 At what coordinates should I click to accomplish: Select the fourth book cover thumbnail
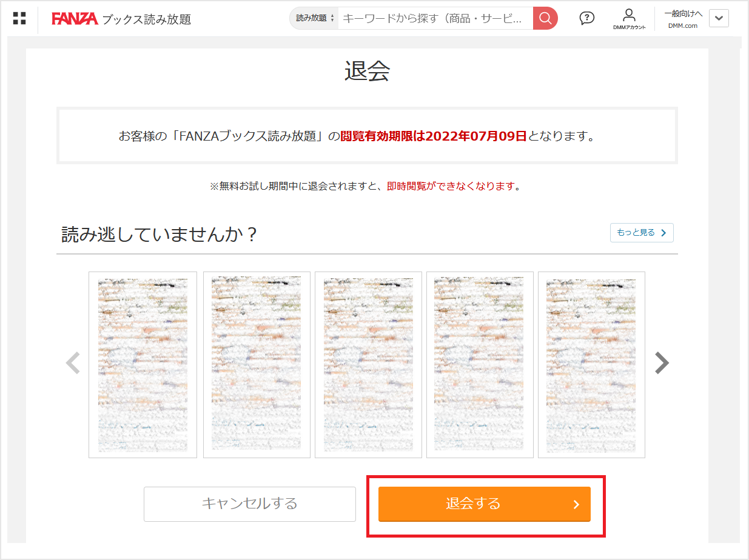point(480,365)
